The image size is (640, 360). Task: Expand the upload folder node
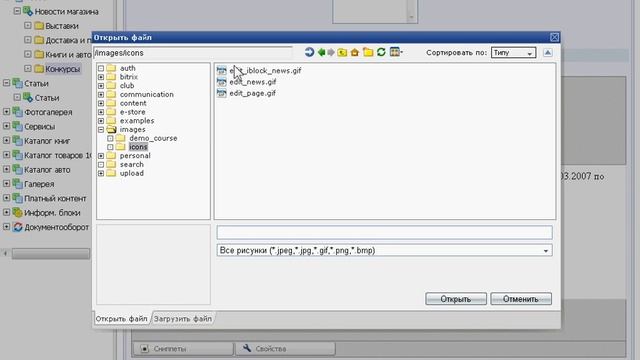[101, 173]
